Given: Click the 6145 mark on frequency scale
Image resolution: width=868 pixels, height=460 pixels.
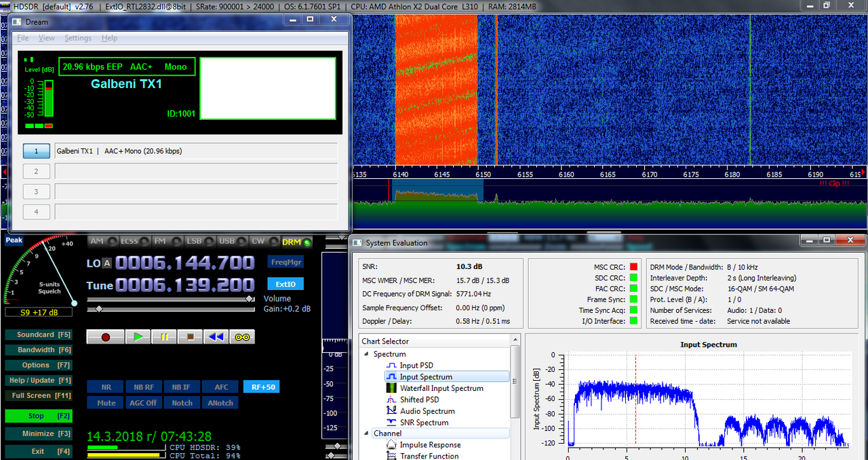Looking at the screenshot, I should click(x=441, y=175).
